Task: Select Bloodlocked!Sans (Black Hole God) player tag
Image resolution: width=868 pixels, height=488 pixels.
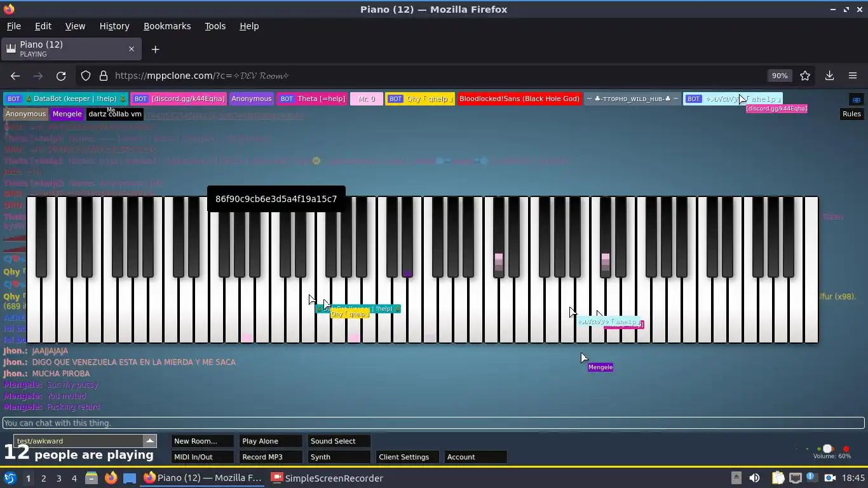Action: click(519, 98)
